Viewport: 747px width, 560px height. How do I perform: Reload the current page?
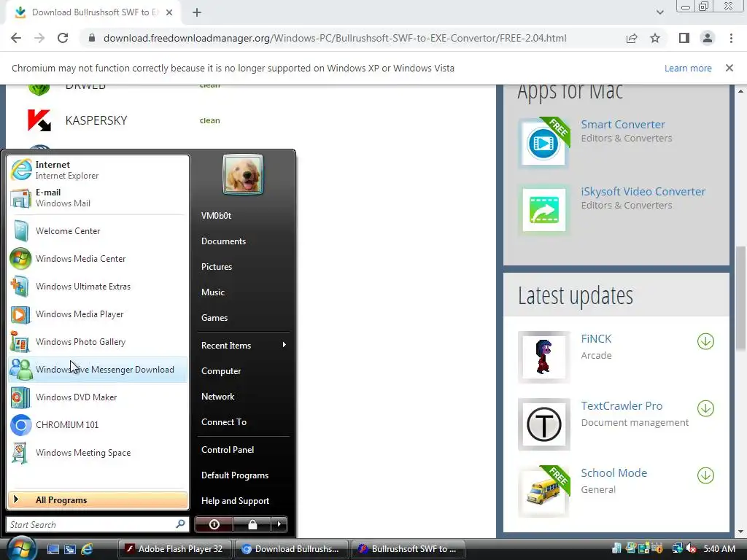point(63,38)
